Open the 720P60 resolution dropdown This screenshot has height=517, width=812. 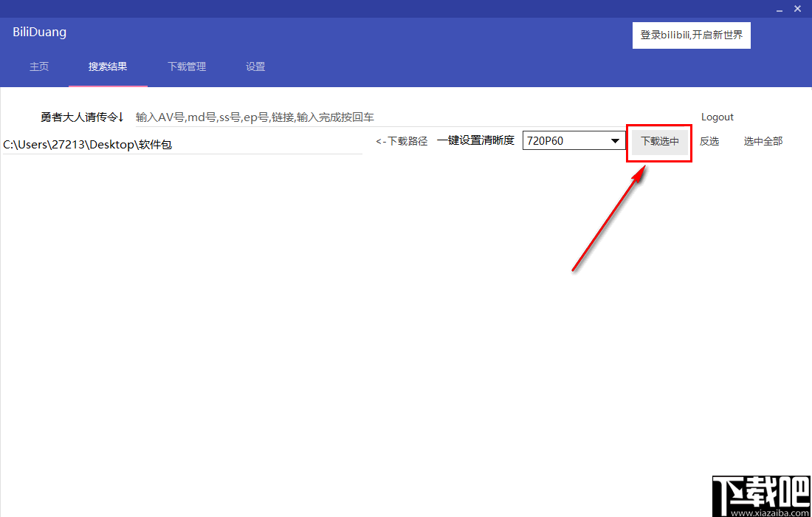point(573,140)
